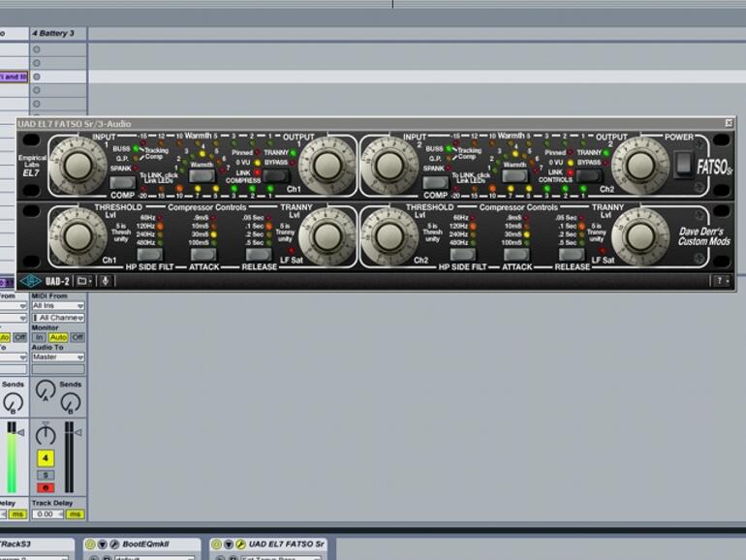Click the Universal Audio diamond logo
746x560 pixels.
pos(30,282)
